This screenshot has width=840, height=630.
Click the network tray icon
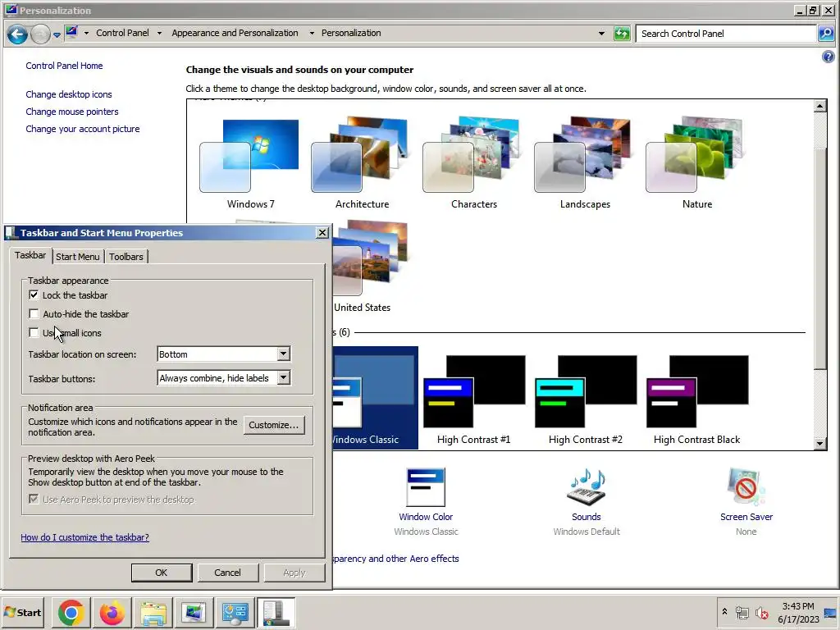click(742, 612)
